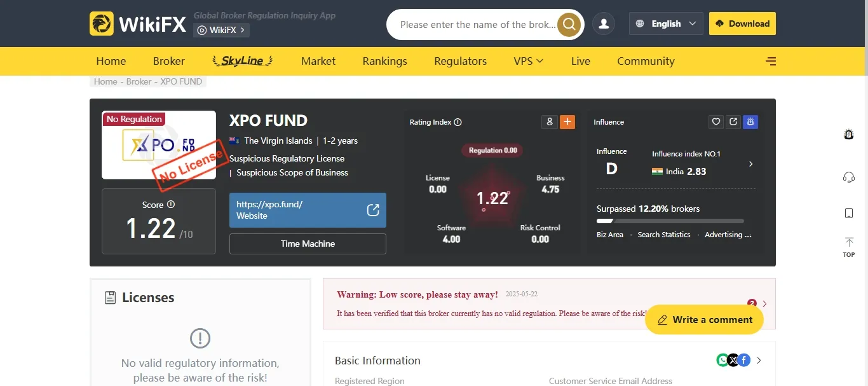
Task: Click Suspicious Scope of Business text
Action: (292, 172)
